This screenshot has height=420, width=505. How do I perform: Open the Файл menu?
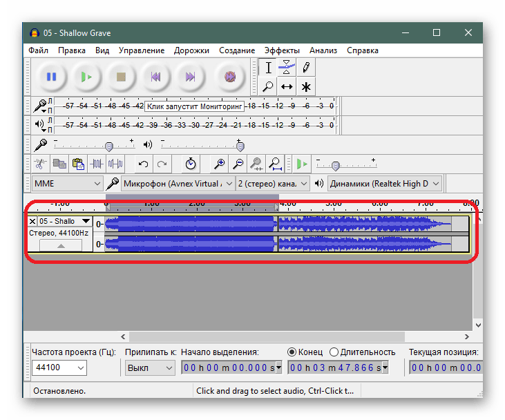pos(38,50)
